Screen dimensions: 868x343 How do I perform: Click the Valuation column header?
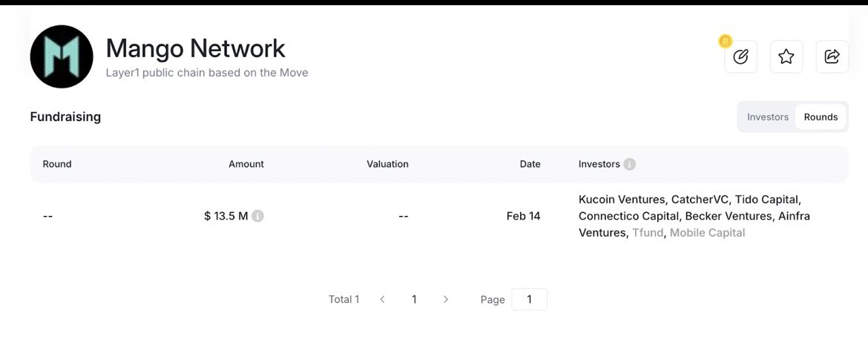[387, 164]
